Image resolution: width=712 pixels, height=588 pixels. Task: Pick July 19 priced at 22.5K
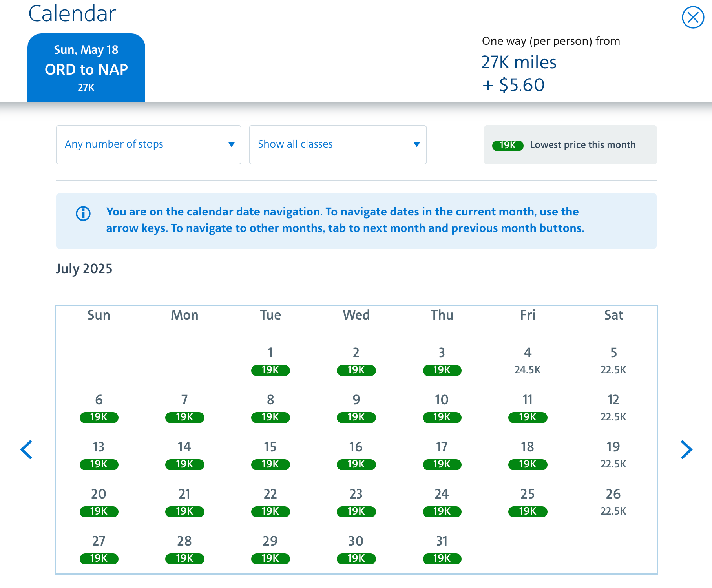pyautogui.click(x=613, y=455)
